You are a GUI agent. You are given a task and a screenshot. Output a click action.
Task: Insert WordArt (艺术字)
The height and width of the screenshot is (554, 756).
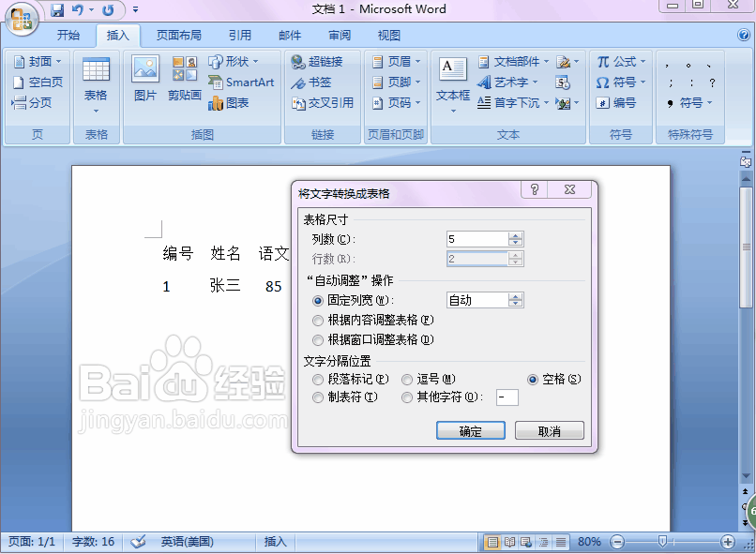tap(507, 82)
